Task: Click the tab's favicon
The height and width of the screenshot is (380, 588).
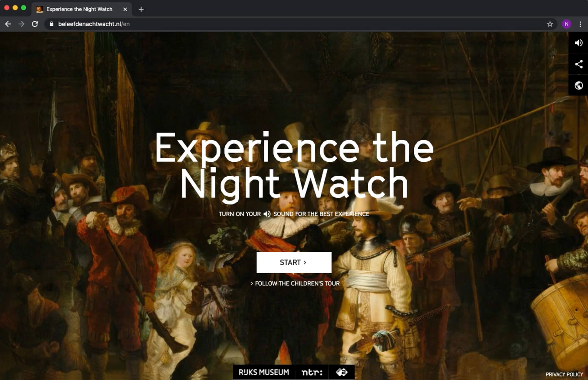Action: (40, 9)
